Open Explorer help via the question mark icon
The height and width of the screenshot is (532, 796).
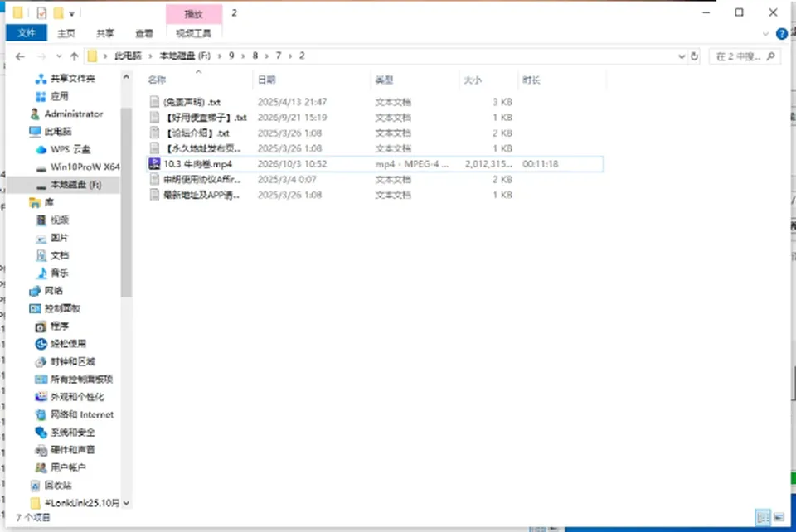(782, 34)
